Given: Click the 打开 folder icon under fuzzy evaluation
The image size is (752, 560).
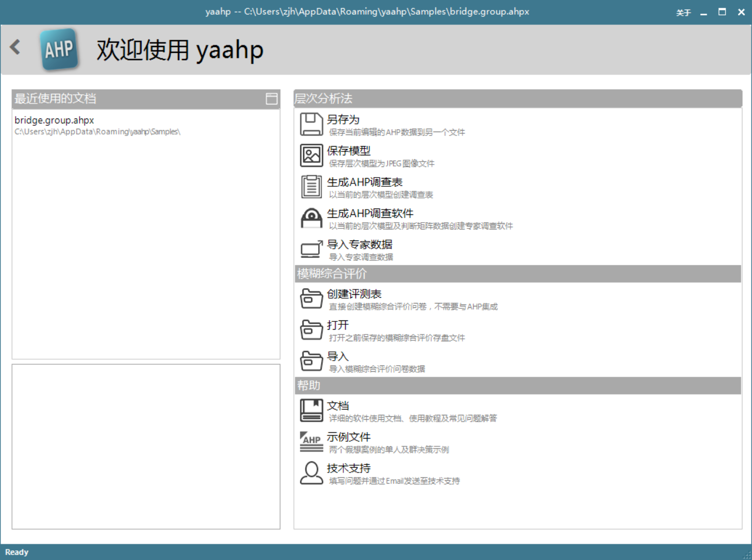Looking at the screenshot, I should (x=311, y=330).
